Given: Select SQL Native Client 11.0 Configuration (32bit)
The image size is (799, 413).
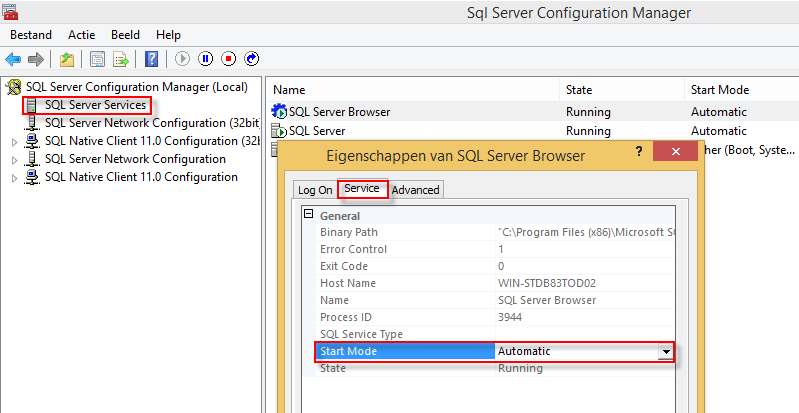Looking at the screenshot, I should 152,141.
